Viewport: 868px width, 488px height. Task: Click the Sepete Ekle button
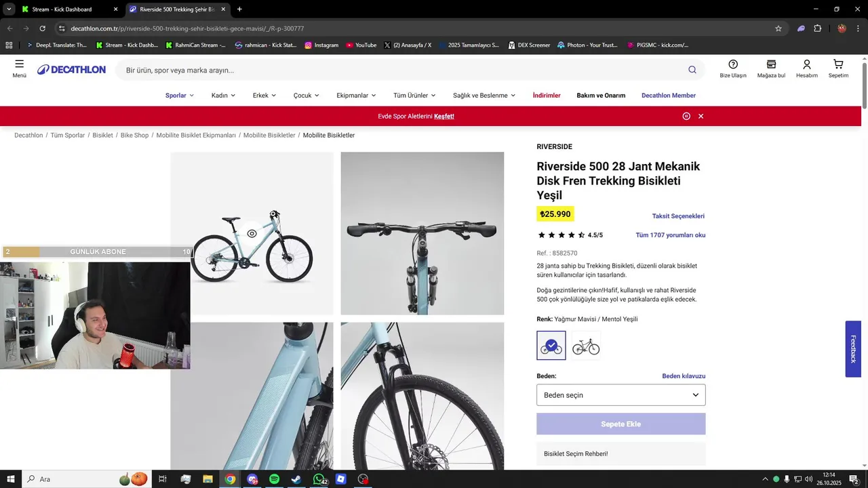pos(620,424)
